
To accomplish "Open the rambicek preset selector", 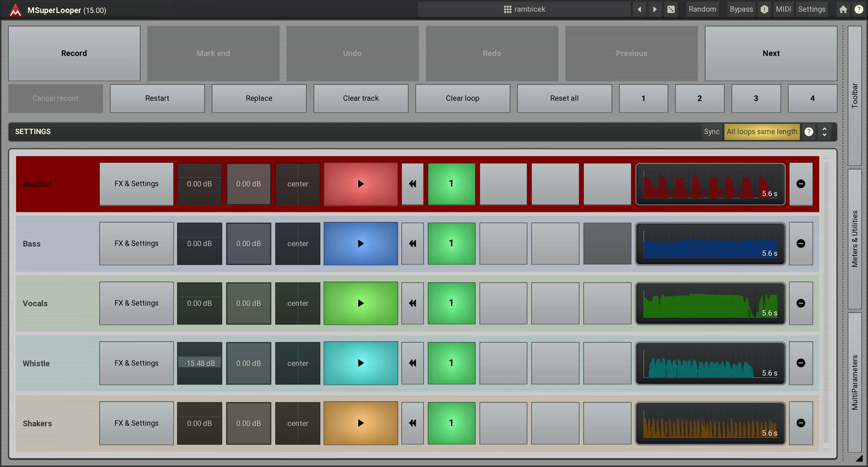I will tap(524, 10).
